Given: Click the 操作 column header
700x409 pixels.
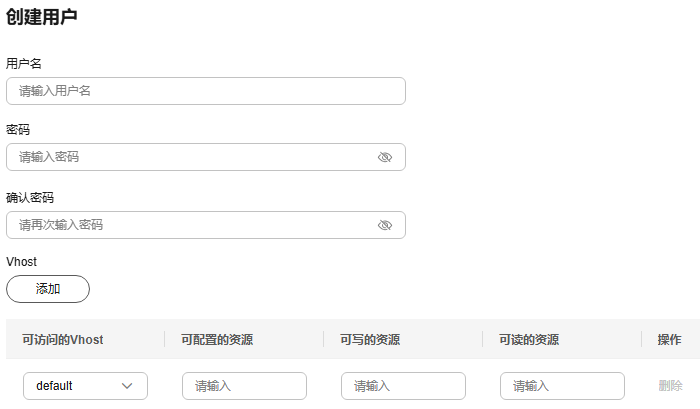Looking at the screenshot, I should [x=669, y=340].
